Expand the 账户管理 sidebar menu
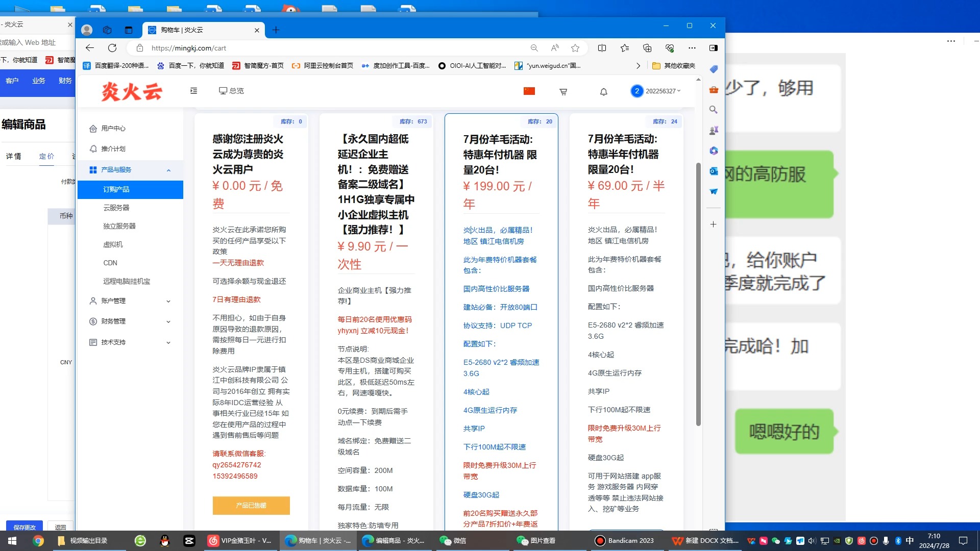This screenshot has height=551, width=980. coord(130,301)
